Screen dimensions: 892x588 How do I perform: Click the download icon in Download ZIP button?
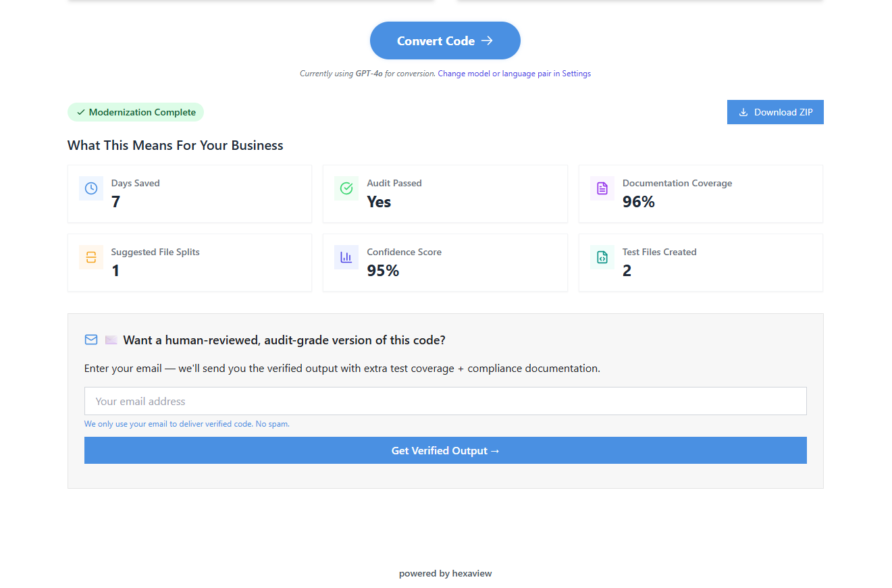point(743,112)
